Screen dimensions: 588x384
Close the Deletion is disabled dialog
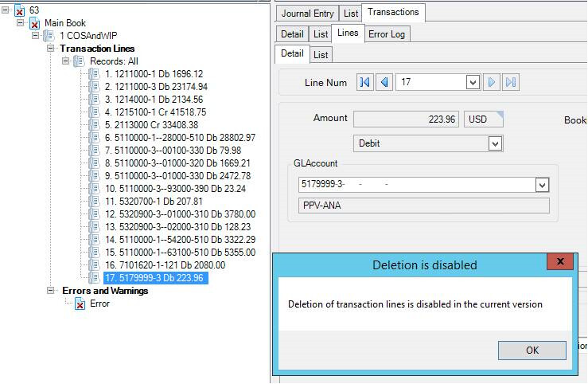(560, 261)
